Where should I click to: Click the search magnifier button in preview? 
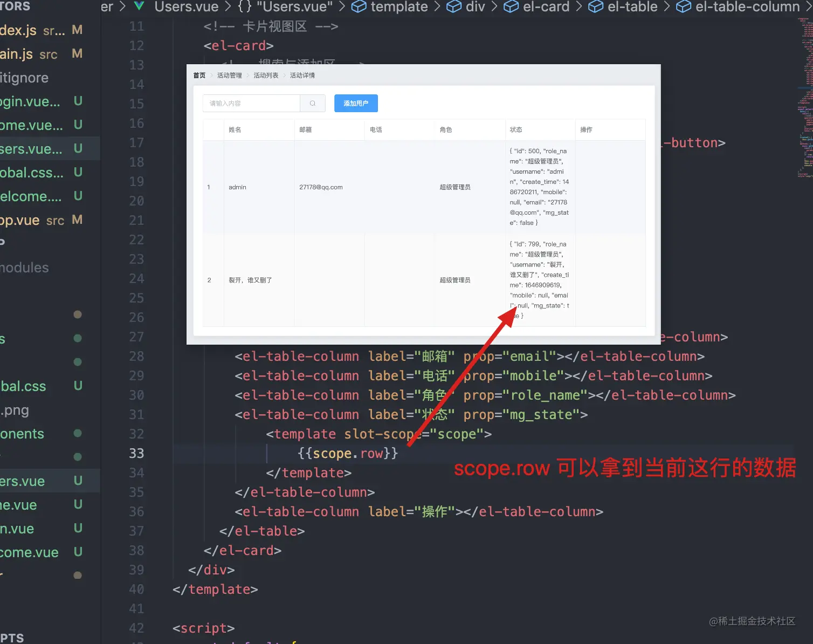click(x=313, y=103)
